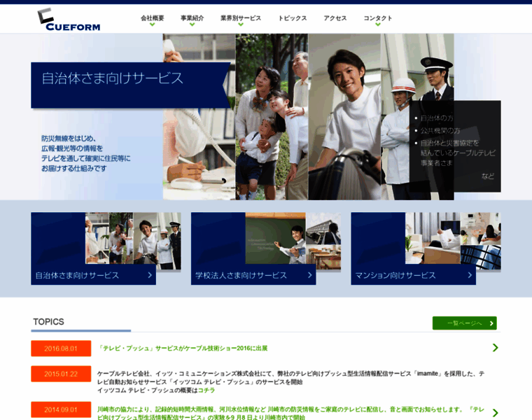Expand the chevron under 業界別サービス
Viewport: 532px width, 420px height.
[241, 24]
